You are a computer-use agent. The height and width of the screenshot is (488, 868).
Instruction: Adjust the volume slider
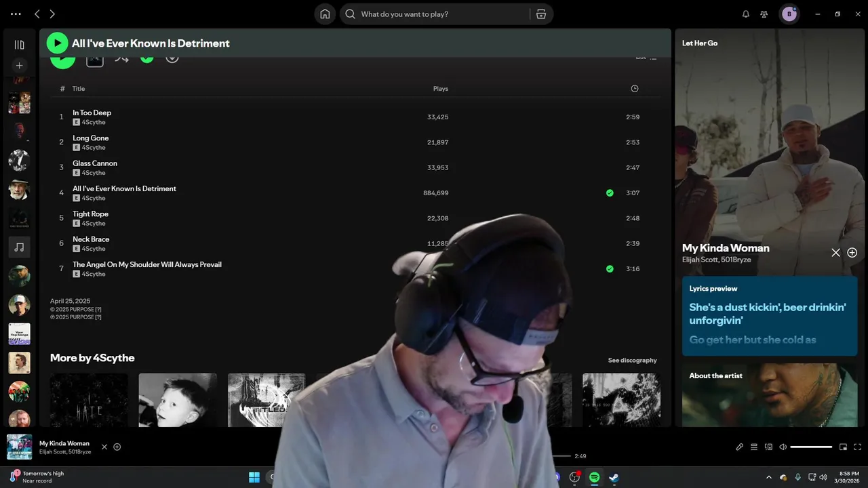[811, 447]
